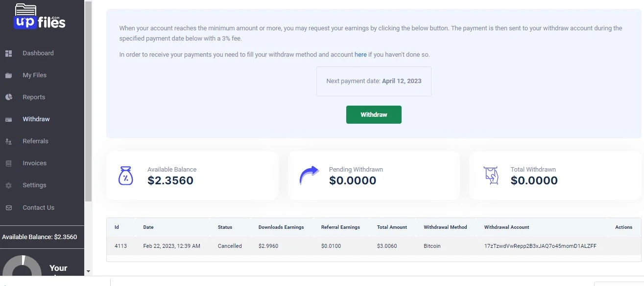Click the sidebar scrollbar down arrow
Screen dimensions: 644x286
(88, 271)
